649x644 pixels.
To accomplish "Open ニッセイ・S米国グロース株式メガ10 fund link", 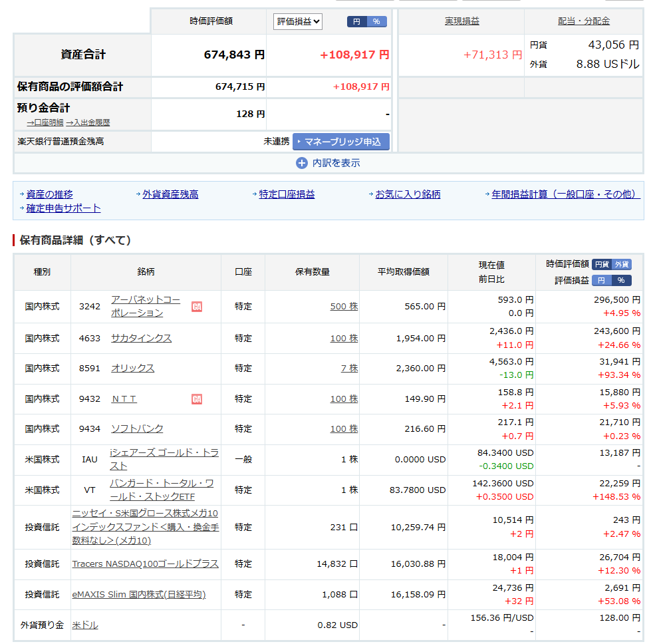I will click(x=145, y=527).
